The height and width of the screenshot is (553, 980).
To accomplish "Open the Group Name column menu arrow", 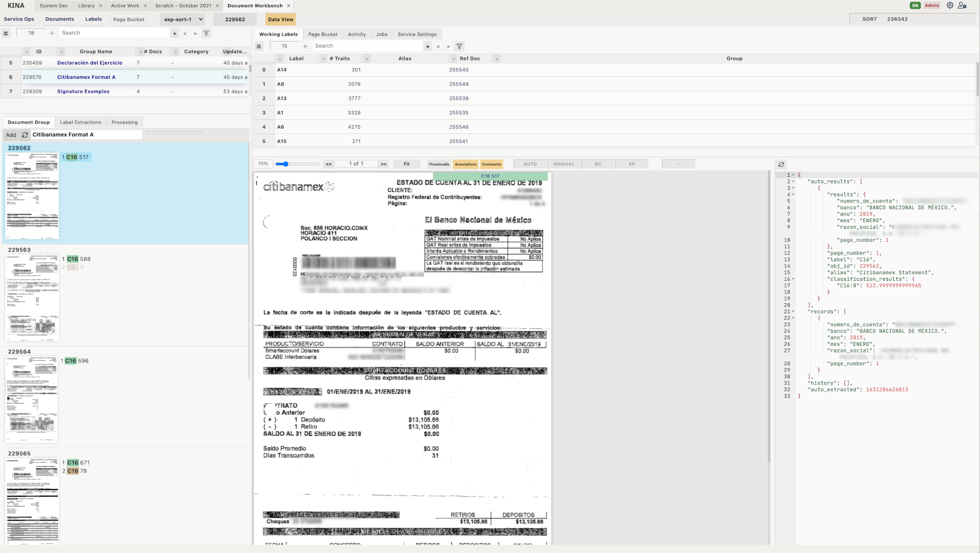I will 61,52.
